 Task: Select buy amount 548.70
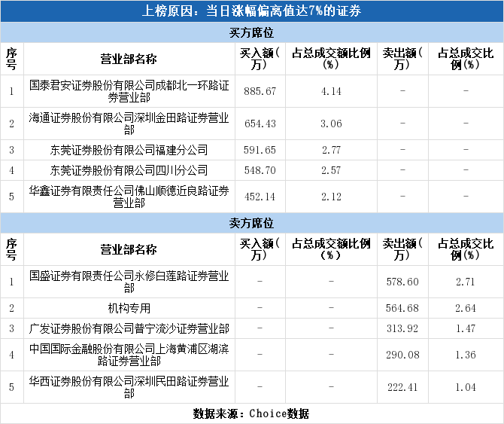coord(260,170)
